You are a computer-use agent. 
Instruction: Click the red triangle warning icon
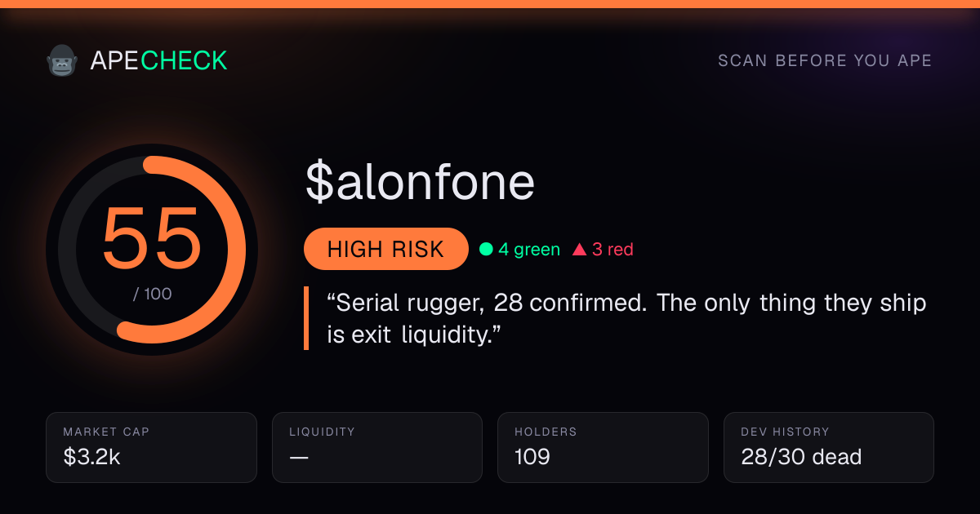[580, 250]
